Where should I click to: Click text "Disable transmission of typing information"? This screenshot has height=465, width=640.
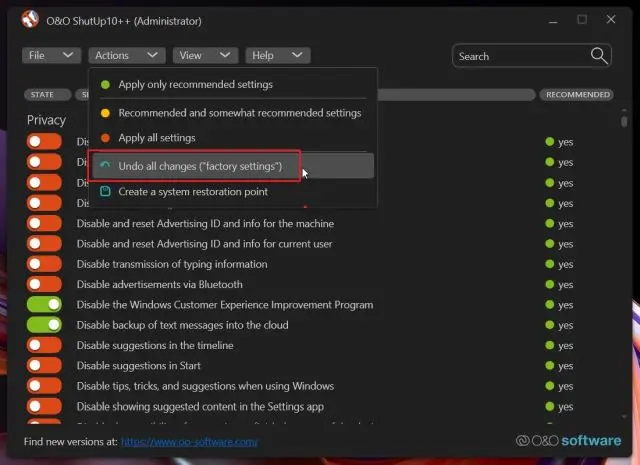point(172,264)
